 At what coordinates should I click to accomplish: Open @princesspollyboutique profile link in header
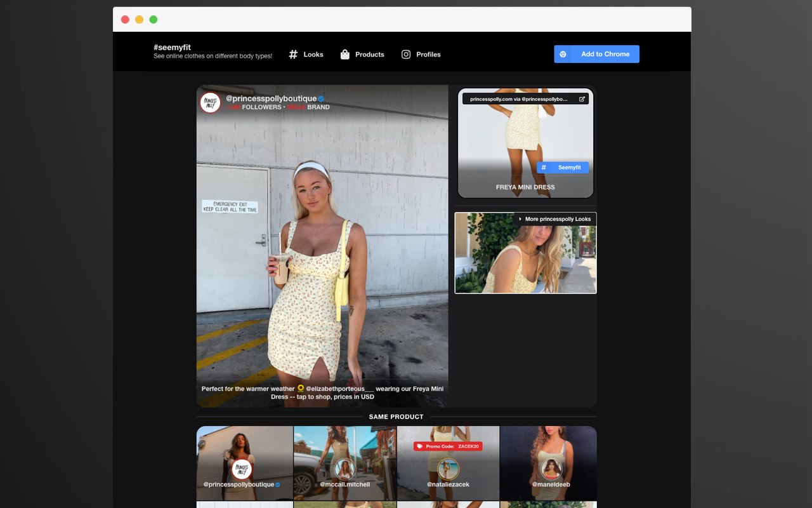(271, 98)
